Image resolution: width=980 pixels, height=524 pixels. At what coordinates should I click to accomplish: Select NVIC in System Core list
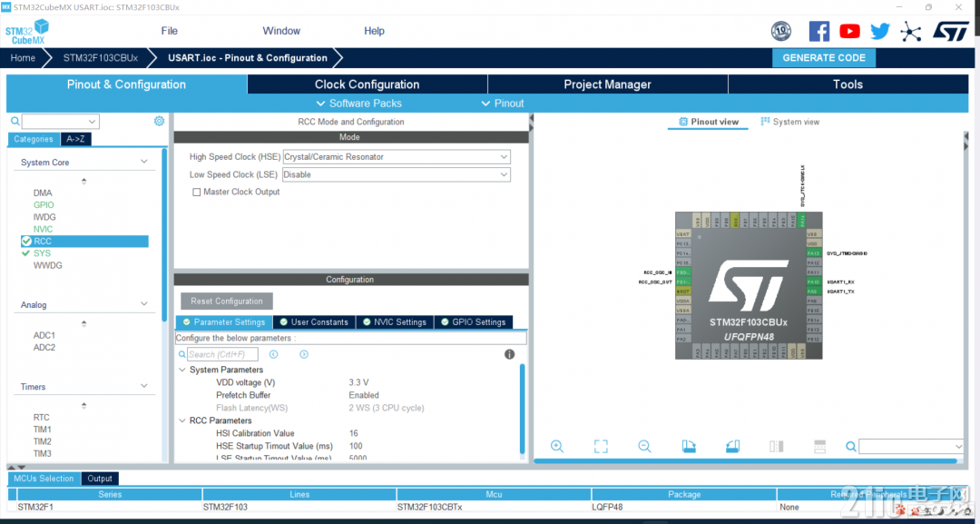[44, 229]
